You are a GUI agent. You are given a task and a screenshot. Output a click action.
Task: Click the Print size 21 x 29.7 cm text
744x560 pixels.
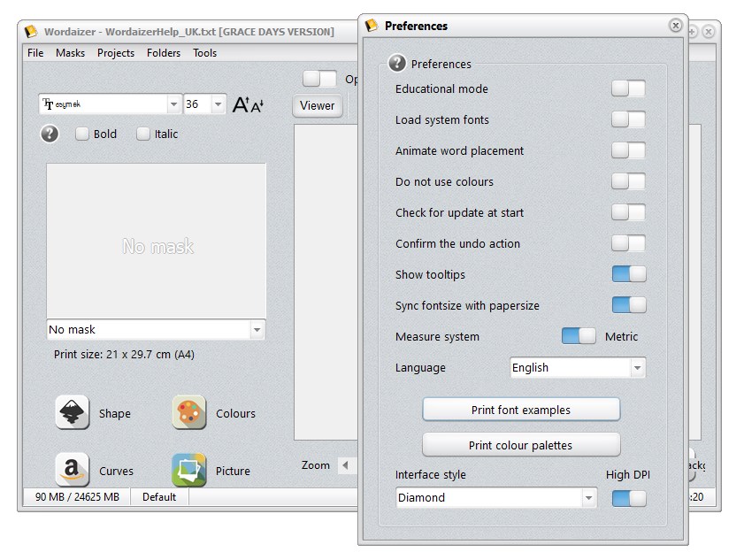[x=124, y=355]
